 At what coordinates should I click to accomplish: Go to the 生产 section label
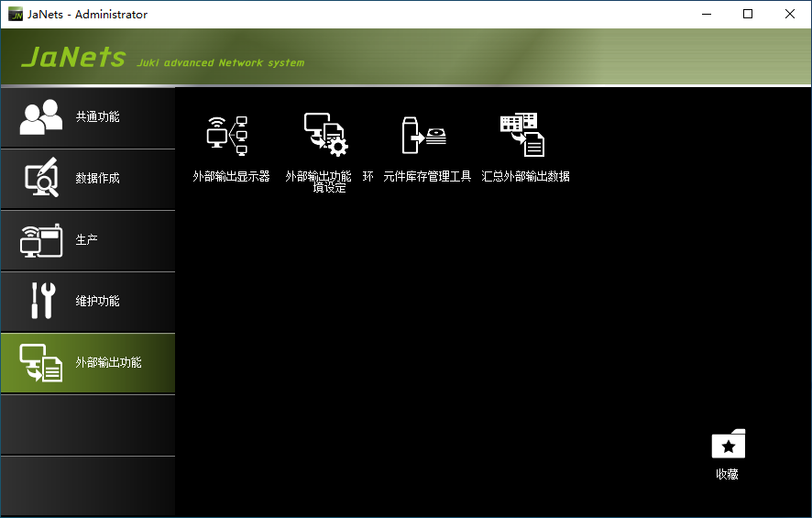coord(86,240)
